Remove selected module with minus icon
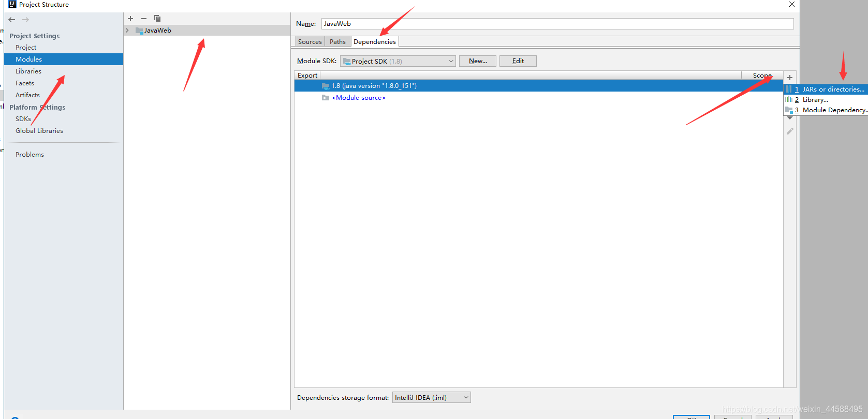 [x=144, y=19]
